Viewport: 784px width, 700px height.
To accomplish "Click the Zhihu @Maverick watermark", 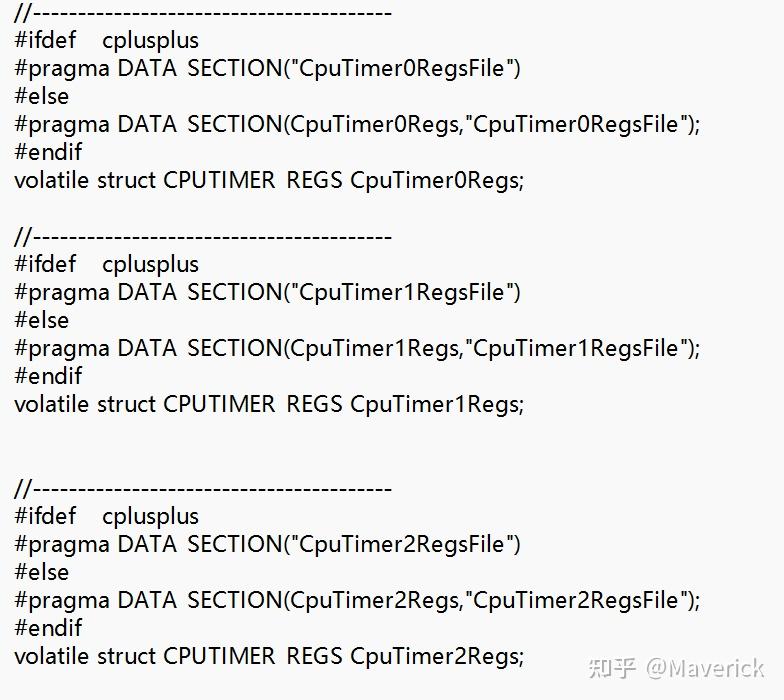I will pos(676,668).
